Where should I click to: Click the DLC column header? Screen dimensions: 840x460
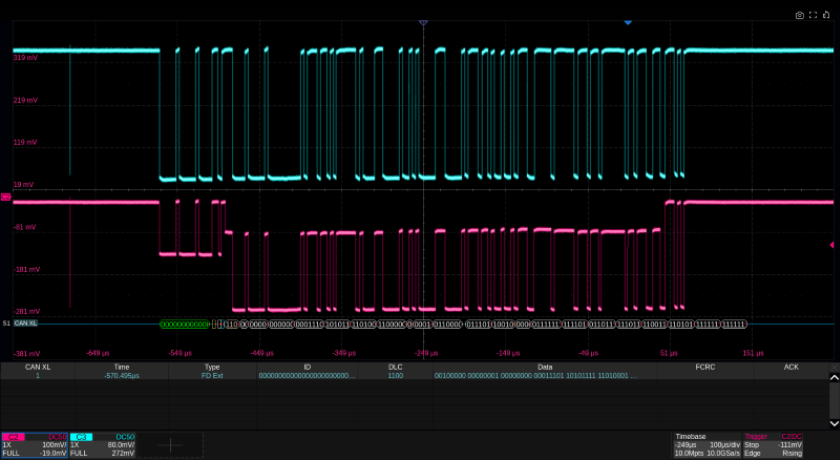395,367
